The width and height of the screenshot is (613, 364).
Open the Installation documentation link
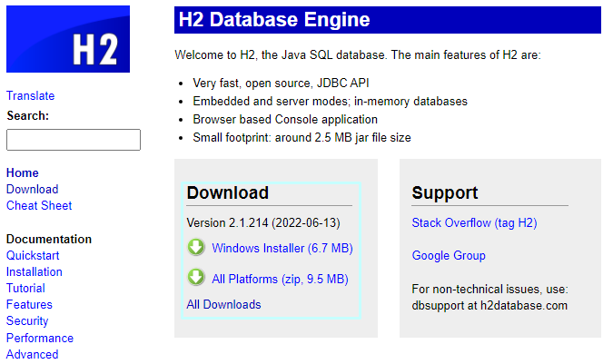click(x=35, y=271)
